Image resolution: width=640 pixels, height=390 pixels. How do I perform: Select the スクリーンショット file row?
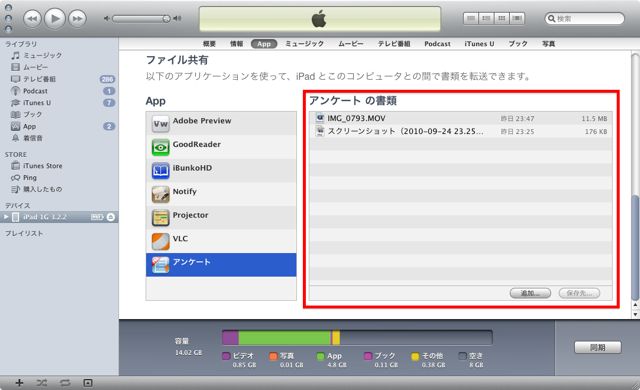click(x=461, y=131)
